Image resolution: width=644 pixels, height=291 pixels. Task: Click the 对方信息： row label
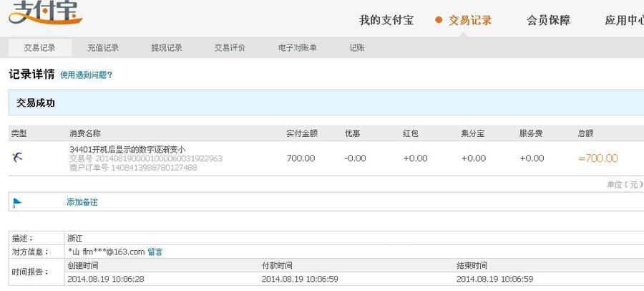(x=30, y=252)
